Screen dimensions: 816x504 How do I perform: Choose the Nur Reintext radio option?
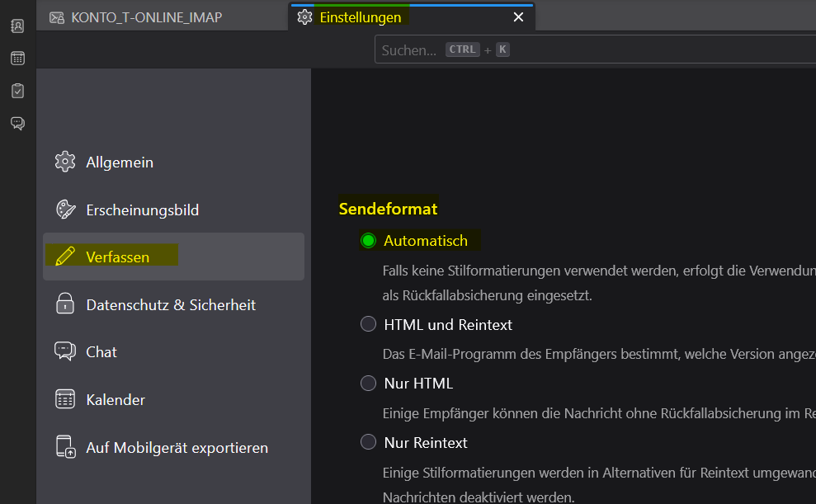point(368,443)
